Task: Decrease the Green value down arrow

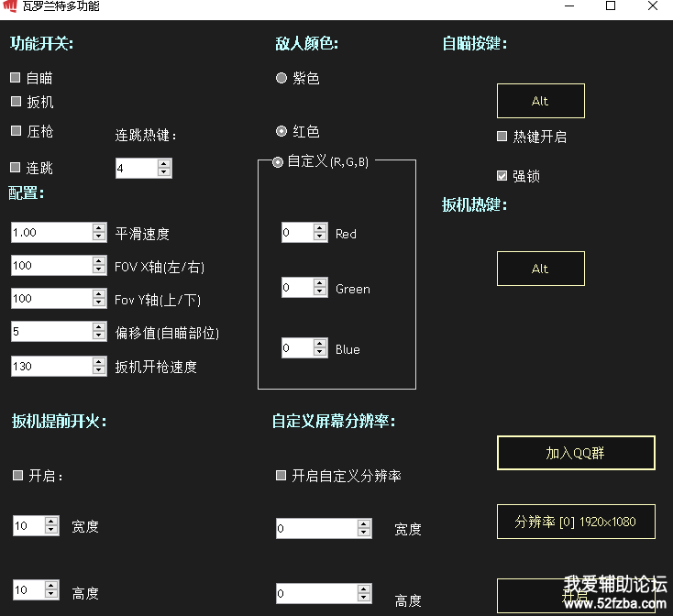Action: tap(320, 291)
